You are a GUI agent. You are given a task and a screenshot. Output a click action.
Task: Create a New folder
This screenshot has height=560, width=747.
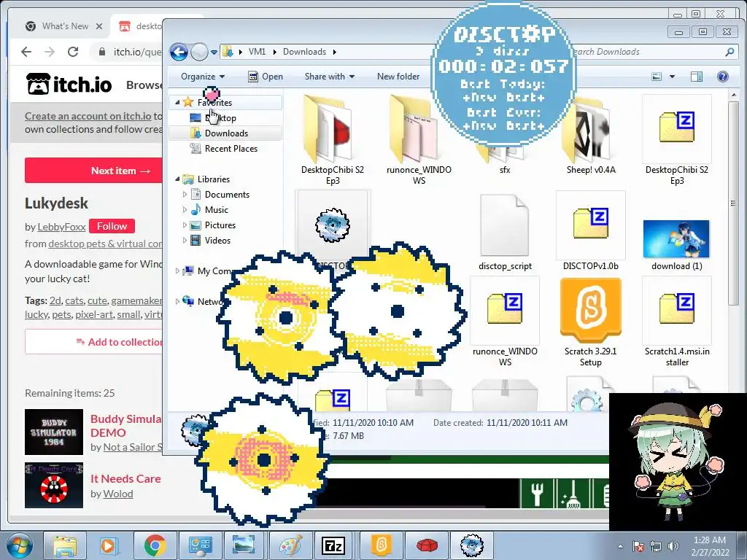[x=398, y=76]
